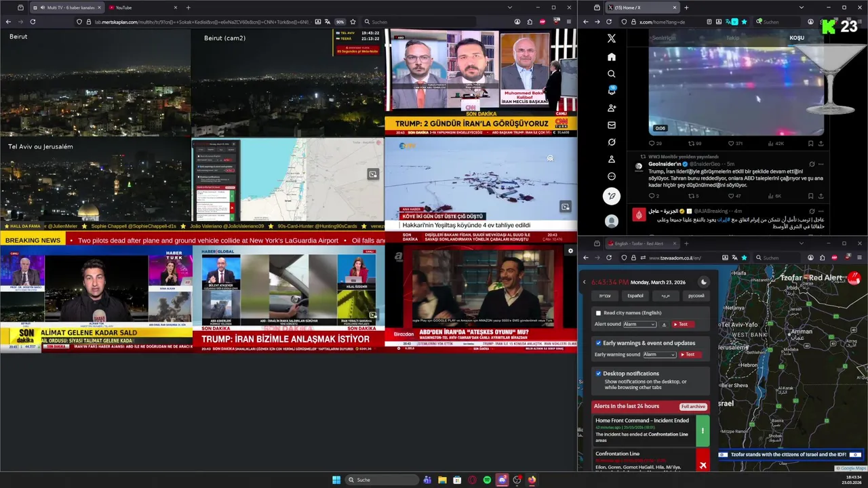Switch to Seninİçin tab on X
The image size is (868, 488).
(x=664, y=38)
